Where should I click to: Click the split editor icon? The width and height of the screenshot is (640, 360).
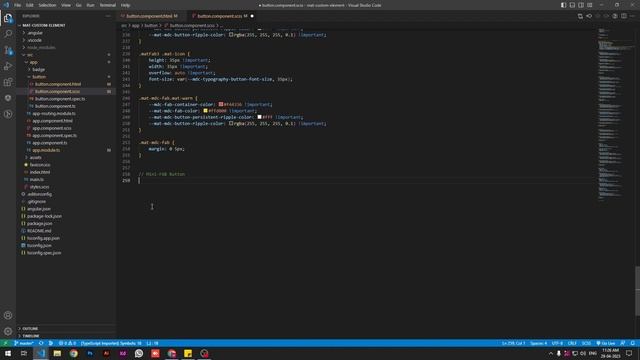(x=624, y=16)
